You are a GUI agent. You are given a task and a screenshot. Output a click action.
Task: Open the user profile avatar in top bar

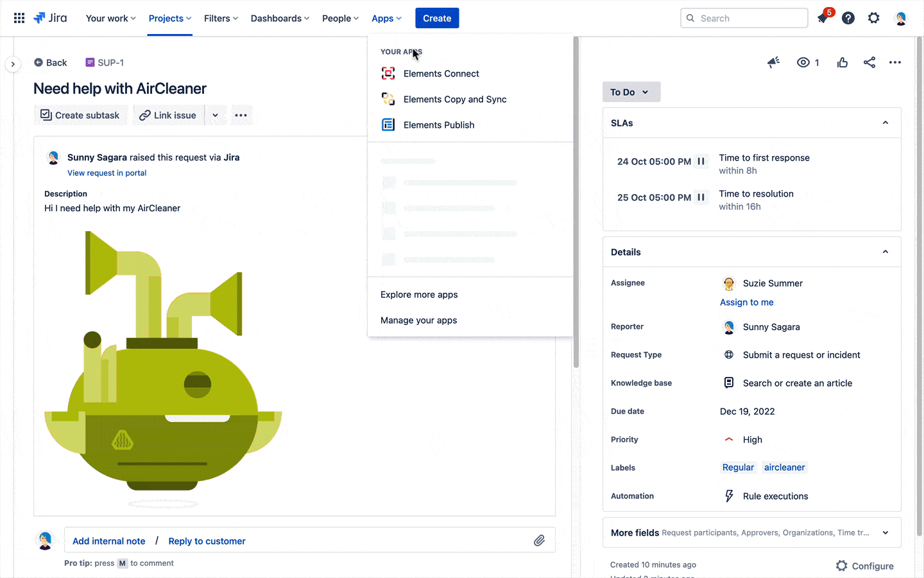901,18
